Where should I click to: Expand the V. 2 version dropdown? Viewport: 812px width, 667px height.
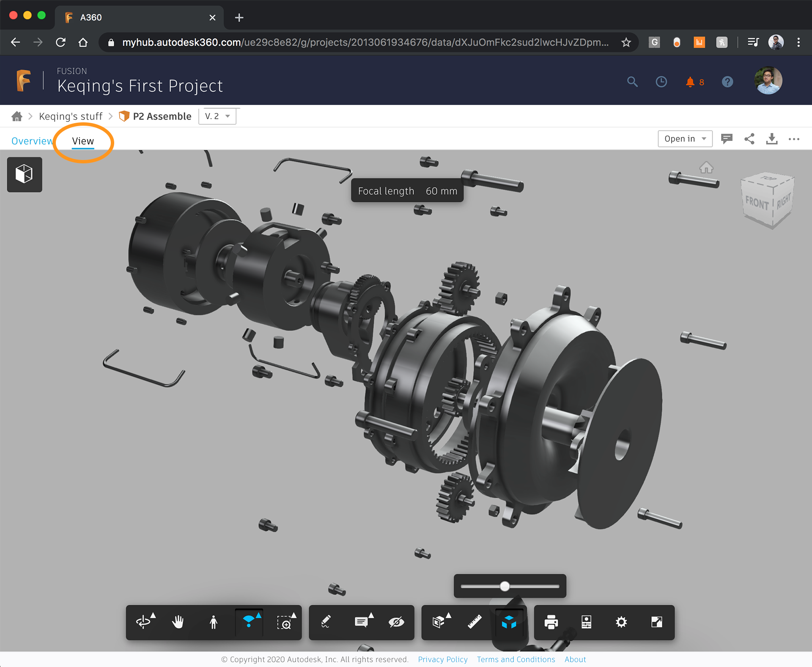pos(217,116)
